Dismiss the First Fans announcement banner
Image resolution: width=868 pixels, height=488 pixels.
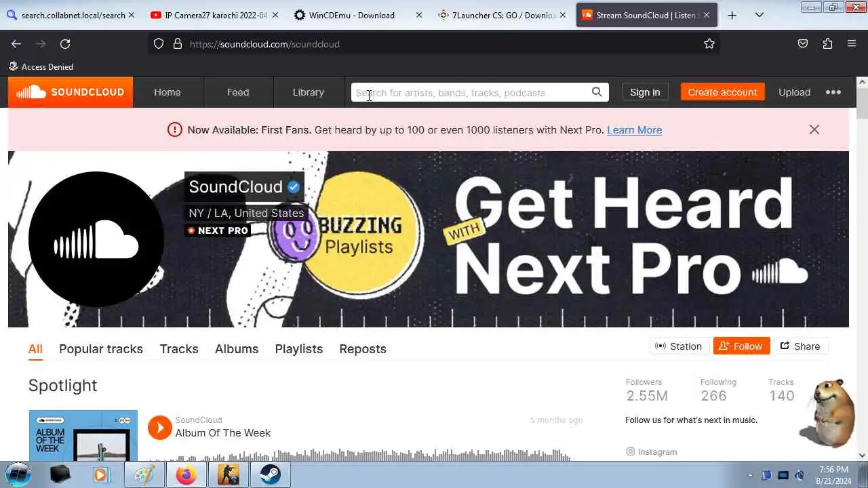point(814,129)
